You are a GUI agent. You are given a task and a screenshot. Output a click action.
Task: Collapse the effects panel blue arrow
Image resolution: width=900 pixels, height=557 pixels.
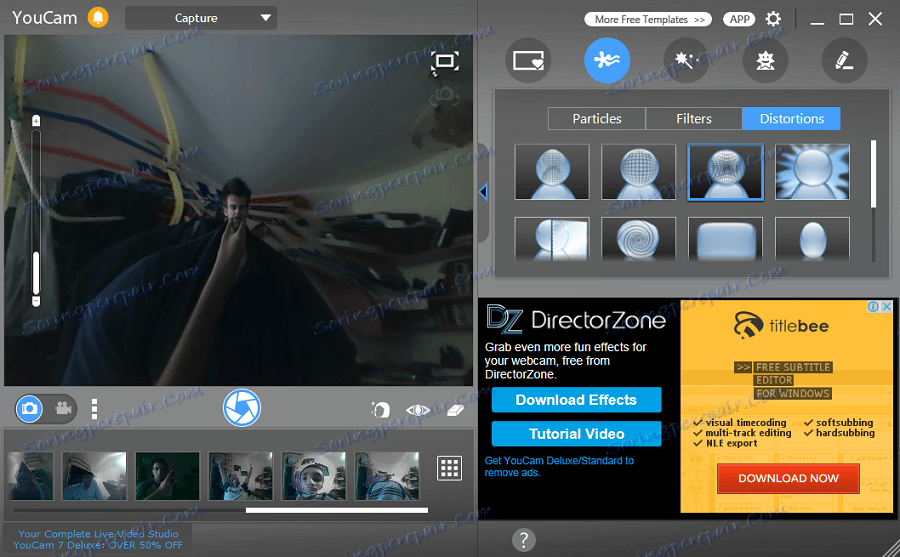click(x=483, y=192)
